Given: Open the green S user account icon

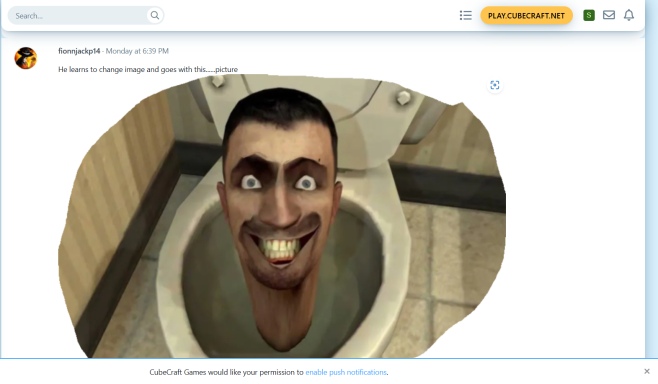Looking at the screenshot, I should pos(589,16).
